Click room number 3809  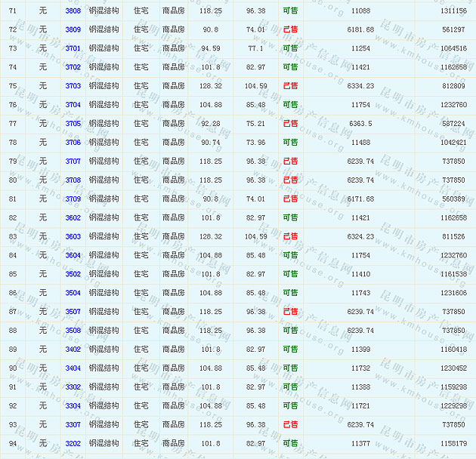pyautogui.click(x=73, y=30)
